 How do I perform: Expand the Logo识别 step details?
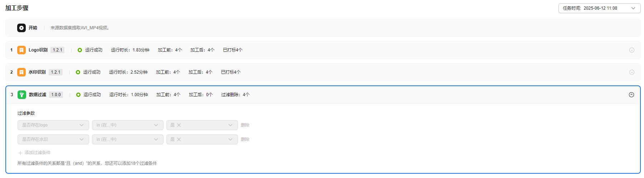(631, 50)
